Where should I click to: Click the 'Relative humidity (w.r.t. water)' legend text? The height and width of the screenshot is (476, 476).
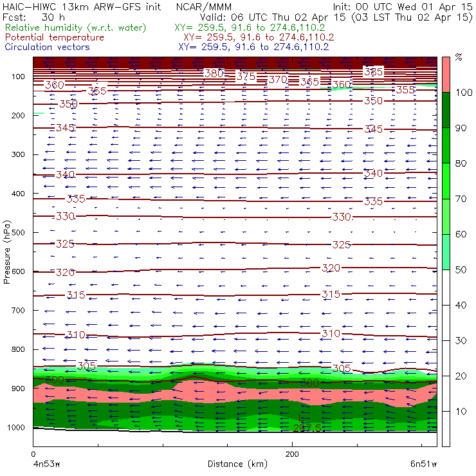[x=76, y=28]
